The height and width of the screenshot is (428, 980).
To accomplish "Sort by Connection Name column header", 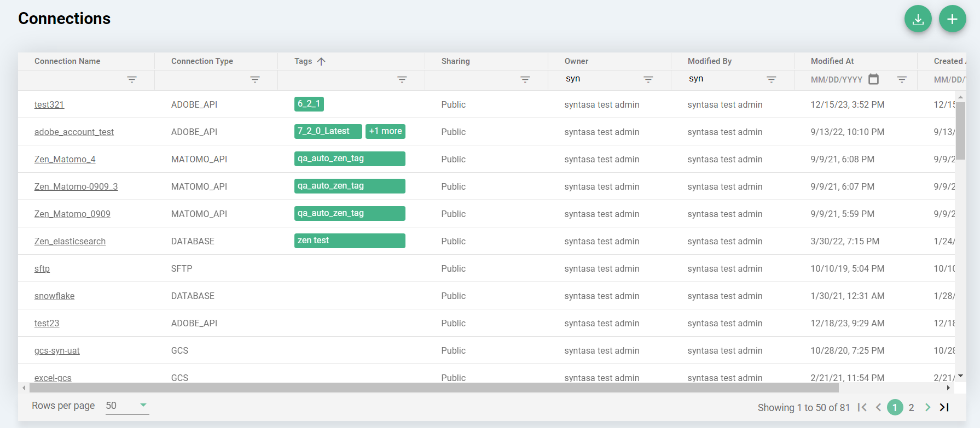I will [x=67, y=61].
